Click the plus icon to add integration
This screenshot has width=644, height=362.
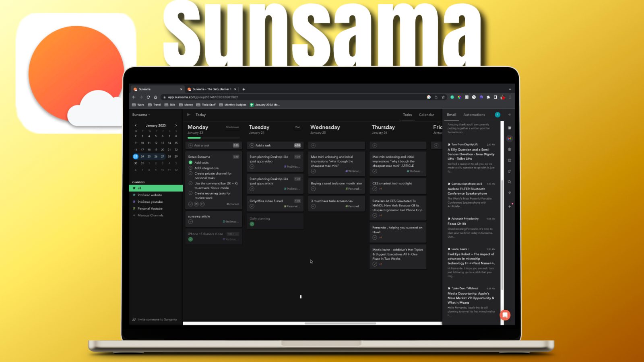(x=510, y=206)
